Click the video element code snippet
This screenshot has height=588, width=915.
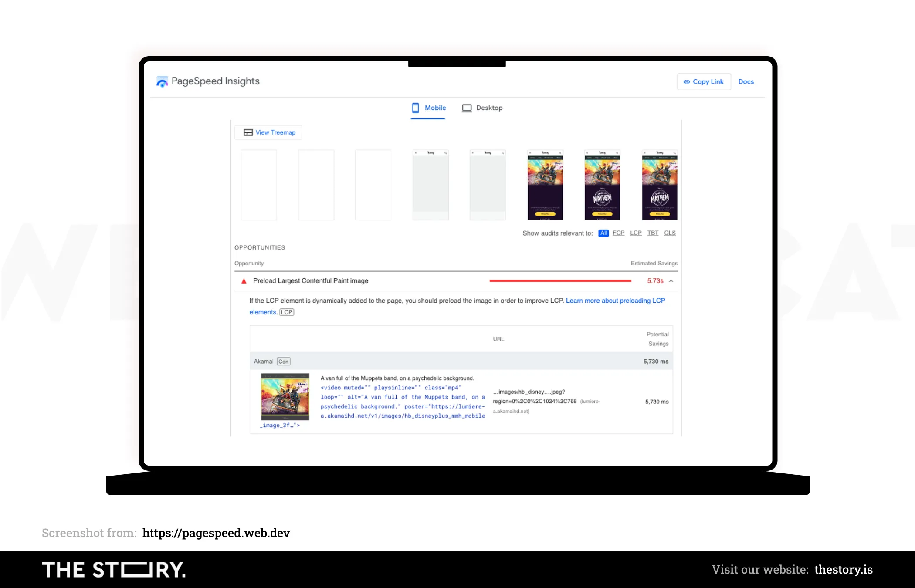(x=403, y=402)
